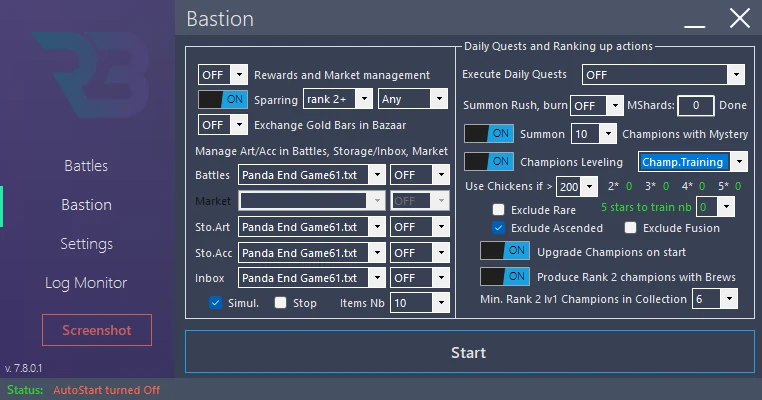Open 5 stars to train nb dropdown
This screenshot has height=400, width=762.
click(715, 207)
